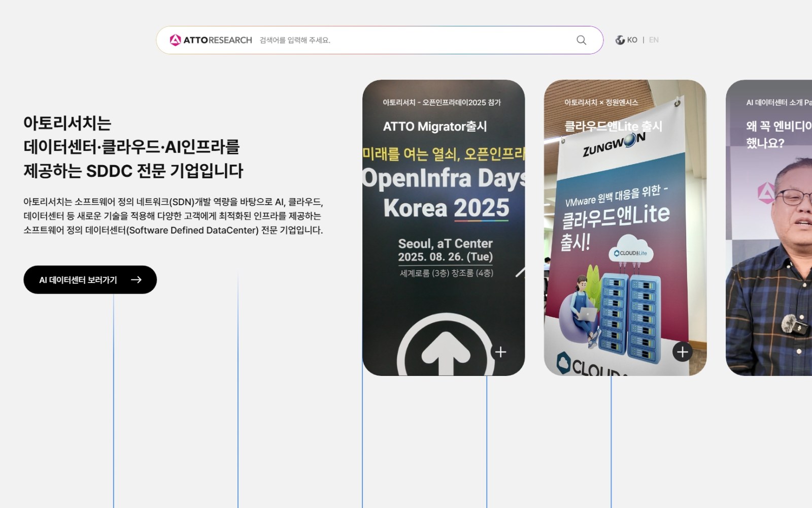812x508 pixels.
Task: Switch language to EN
Action: (x=654, y=40)
